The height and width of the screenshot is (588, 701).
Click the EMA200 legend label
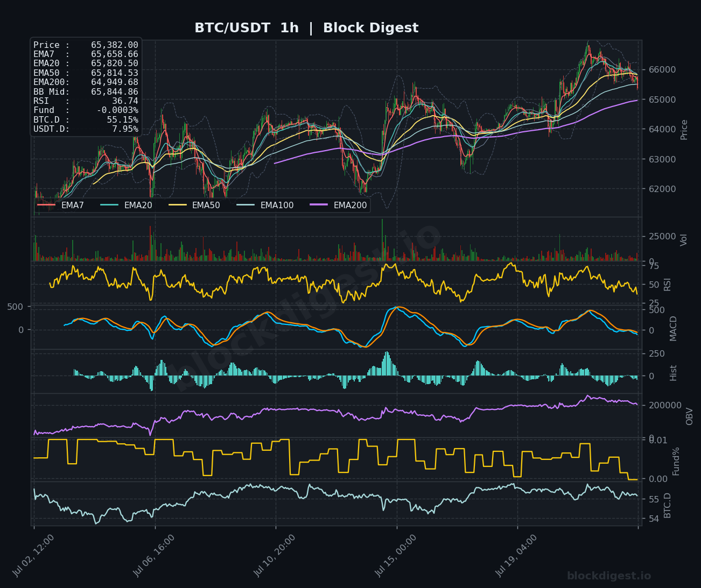click(350, 205)
